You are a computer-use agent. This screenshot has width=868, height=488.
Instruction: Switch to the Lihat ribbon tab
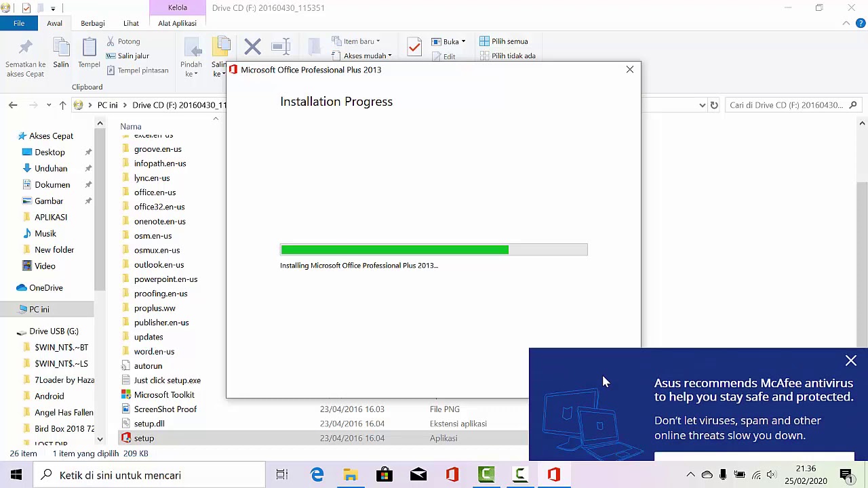tap(131, 23)
